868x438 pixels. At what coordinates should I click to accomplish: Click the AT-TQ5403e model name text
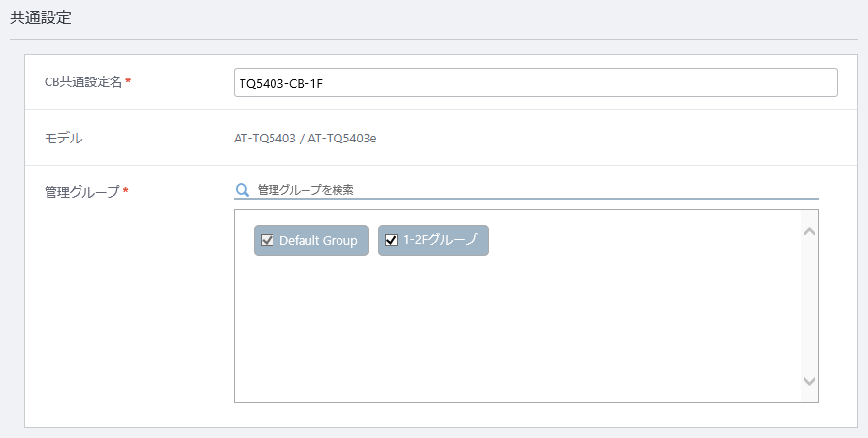[342, 139]
